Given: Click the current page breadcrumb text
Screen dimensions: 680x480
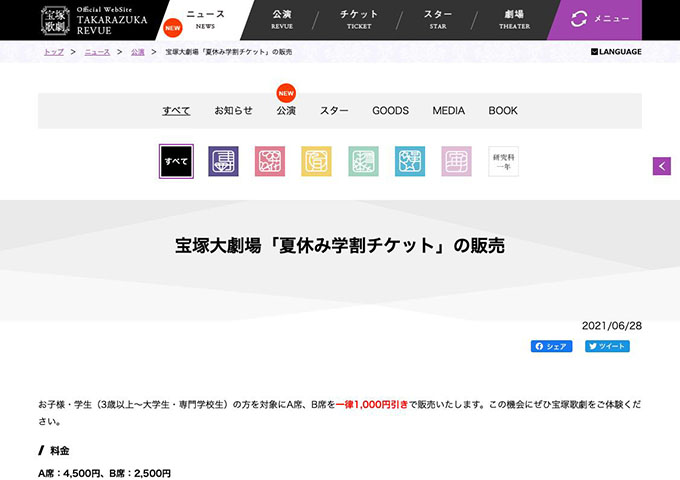Looking at the screenshot, I should pos(229,52).
